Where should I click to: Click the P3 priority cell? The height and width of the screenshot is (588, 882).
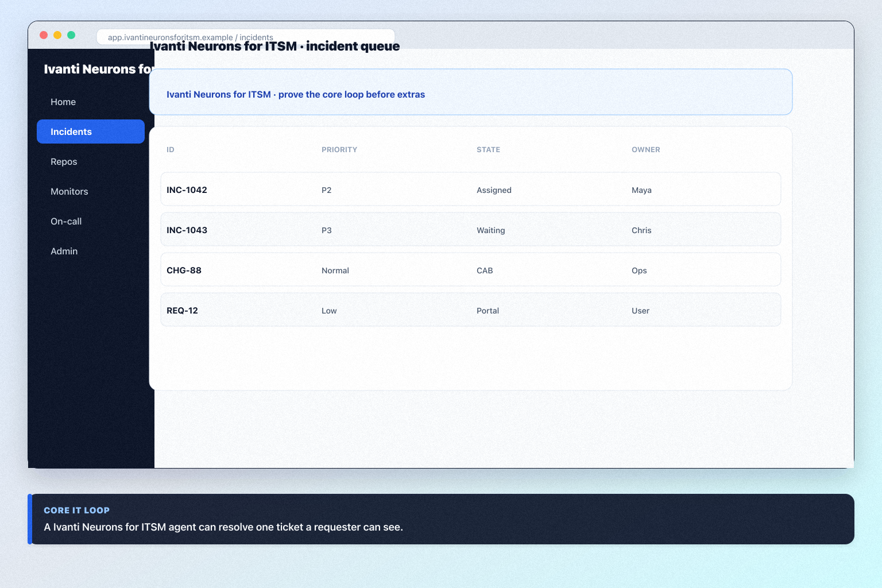[x=327, y=230]
